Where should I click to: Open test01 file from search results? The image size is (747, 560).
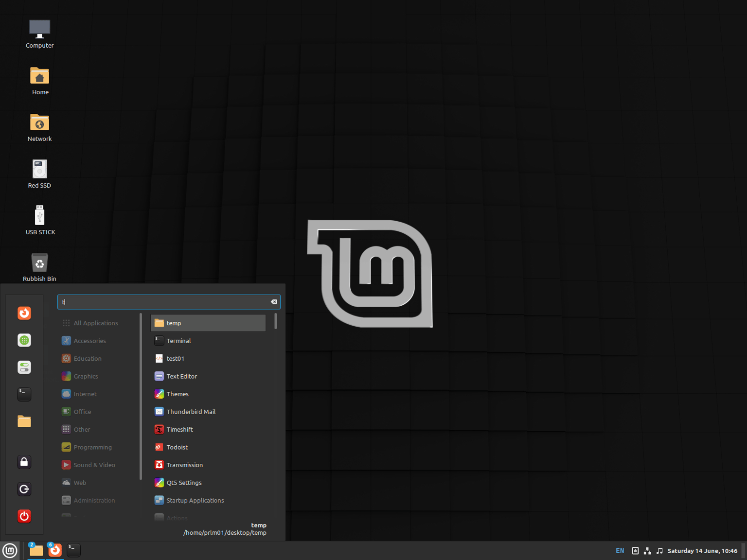[x=208, y=359]
